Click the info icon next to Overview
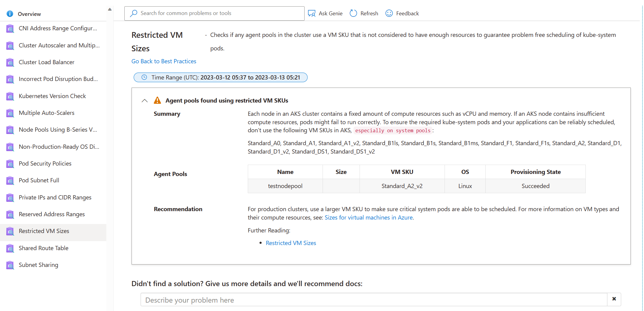Screen dimensions: 644x311 [9, 13]
